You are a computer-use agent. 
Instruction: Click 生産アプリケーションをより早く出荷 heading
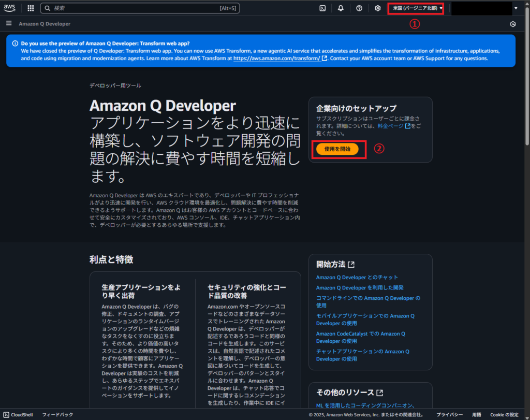141,292
